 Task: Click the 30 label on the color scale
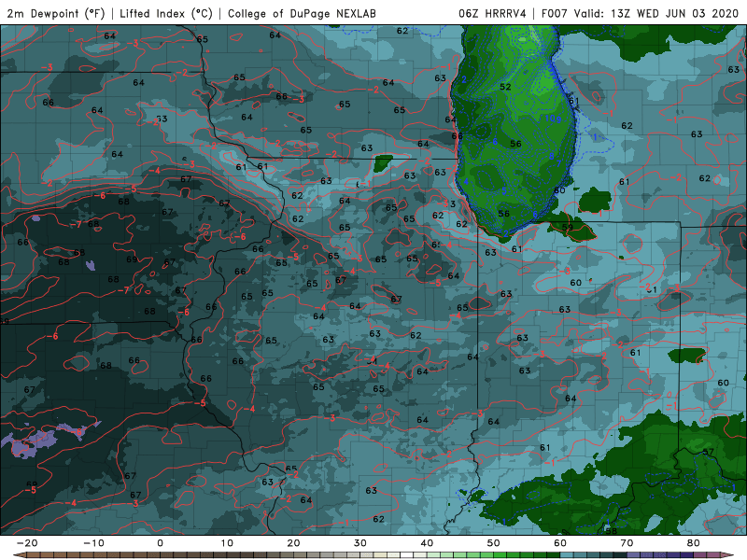(360, 543)
